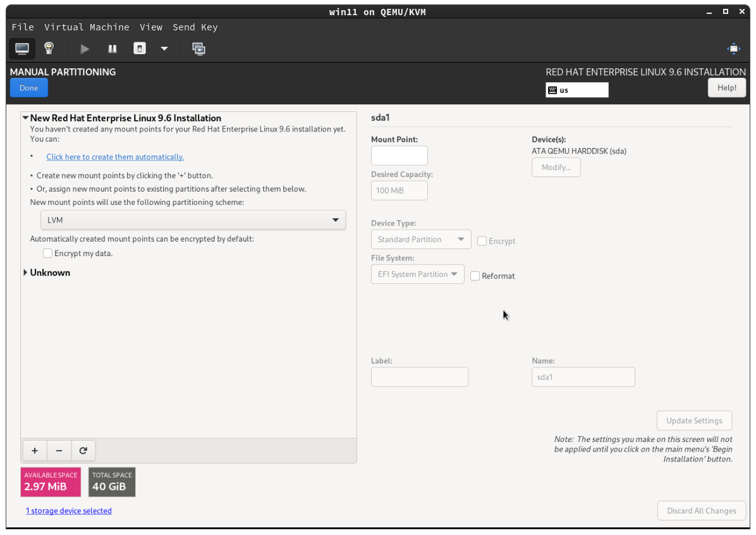The width and height of the screenshot is (756, 535).
Task: Open the 1 storage device selected link
Action: [x=68, y=510]
